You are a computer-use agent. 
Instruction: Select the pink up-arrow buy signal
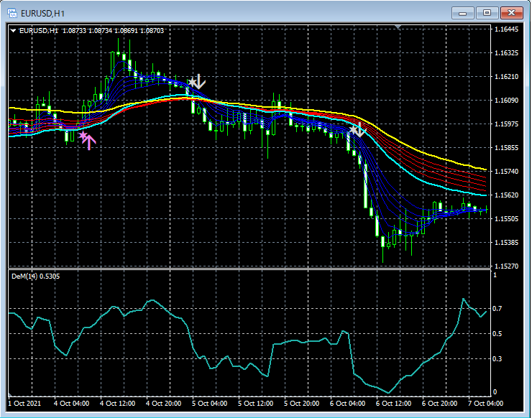pyautogui.click(x=91, y=142)
